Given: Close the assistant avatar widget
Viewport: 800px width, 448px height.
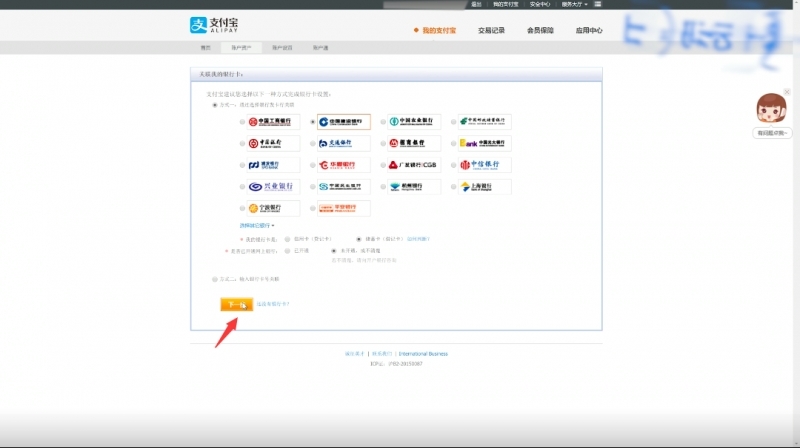Looking at the screenshot, I should 787,92.
